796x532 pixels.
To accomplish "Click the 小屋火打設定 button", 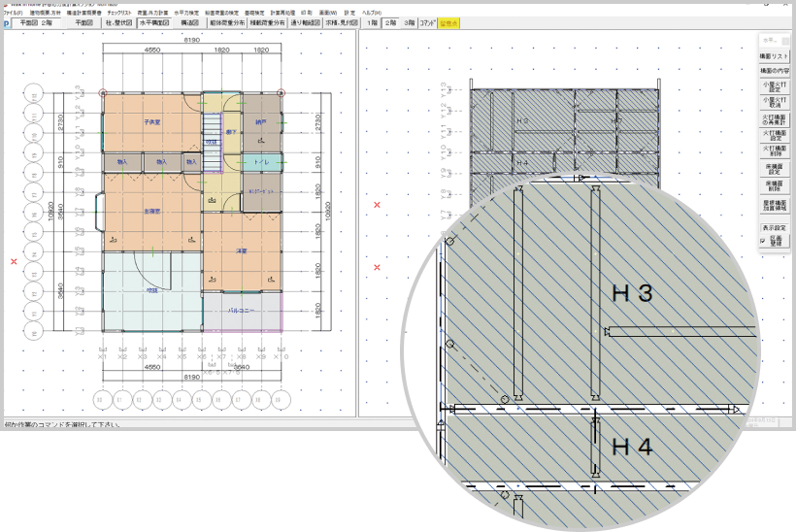I will pyautogui.click(x=775, y=86).
